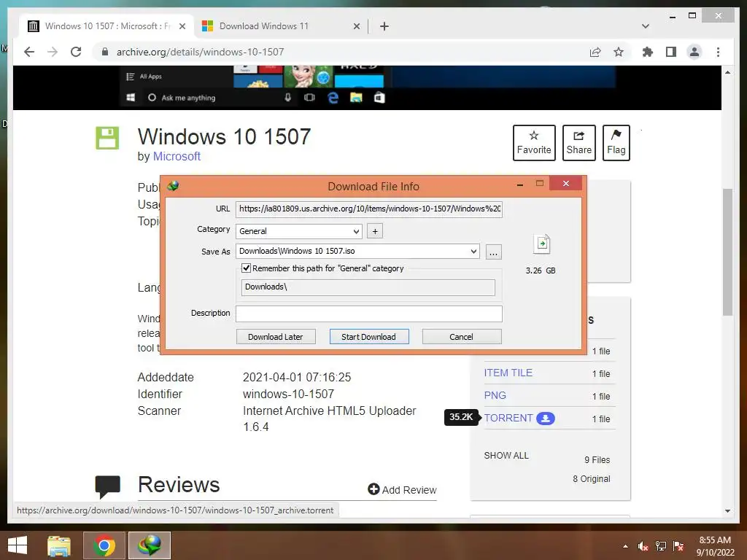Click the Favorite button on archive page
The width and height of the screenshot is (747, 560).
(x=534, y=143)
